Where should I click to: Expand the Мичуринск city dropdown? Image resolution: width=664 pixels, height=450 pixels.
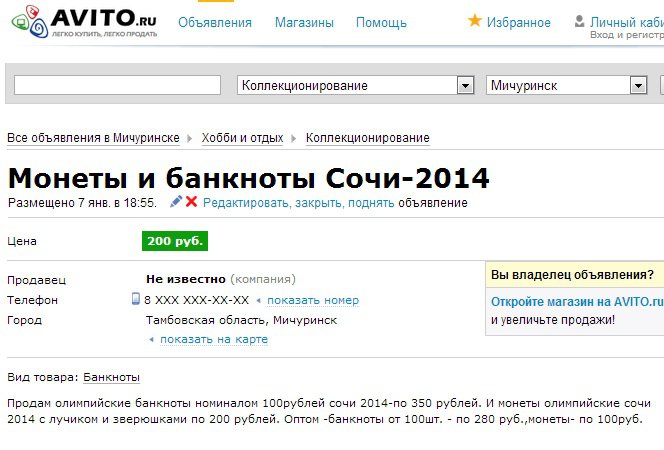tap(567, 85)
